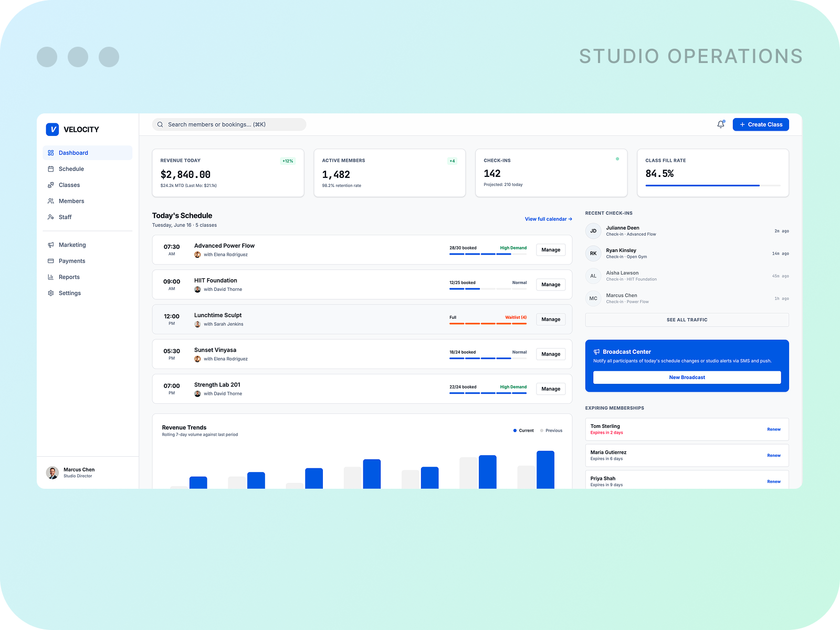
Task: Click the Classes dumbbell icon in sidebar
Action: [x=51, y=185]
